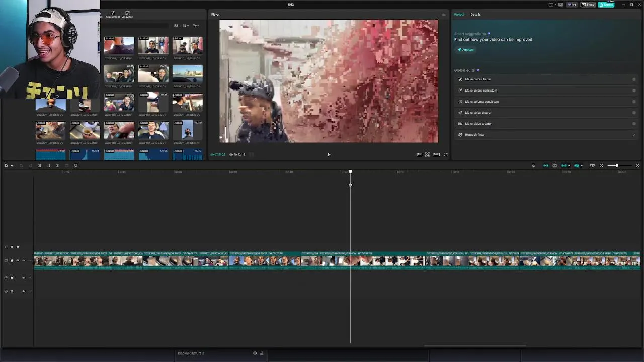Click the timeline horizontal scrollbar
The width and height of the screenshot is (644, 362).
click(475, 346)
